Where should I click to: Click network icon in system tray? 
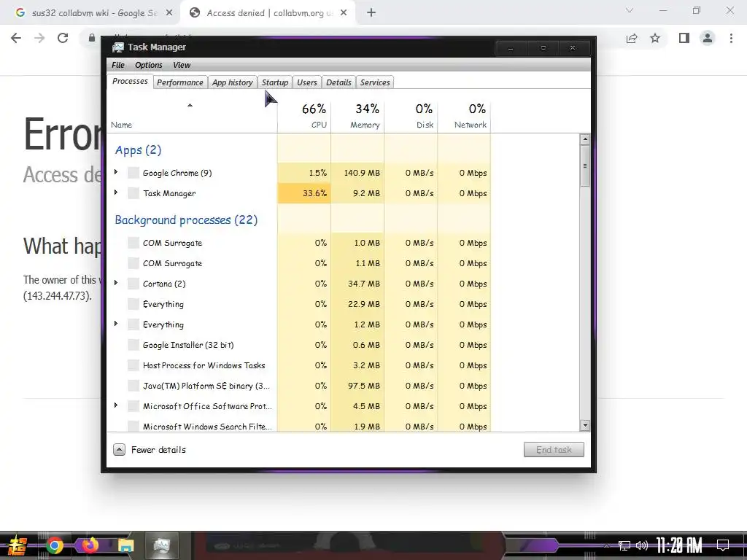tap(624, 545)
